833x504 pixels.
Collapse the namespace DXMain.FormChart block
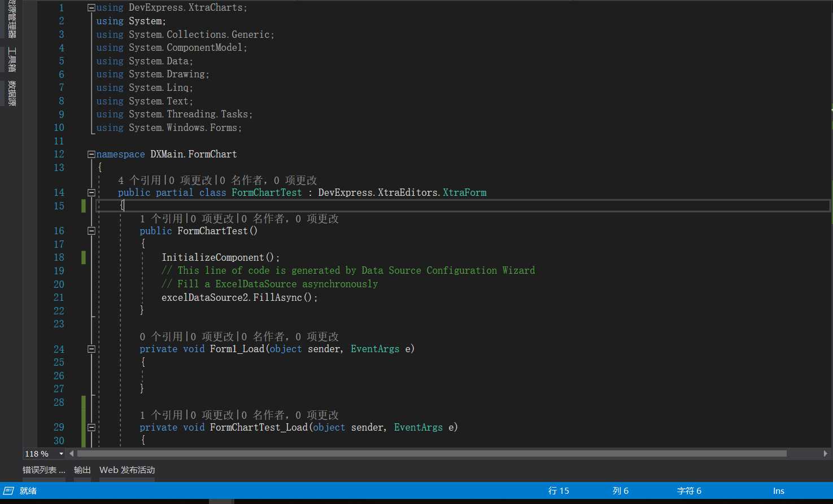(x=91, y=154)
